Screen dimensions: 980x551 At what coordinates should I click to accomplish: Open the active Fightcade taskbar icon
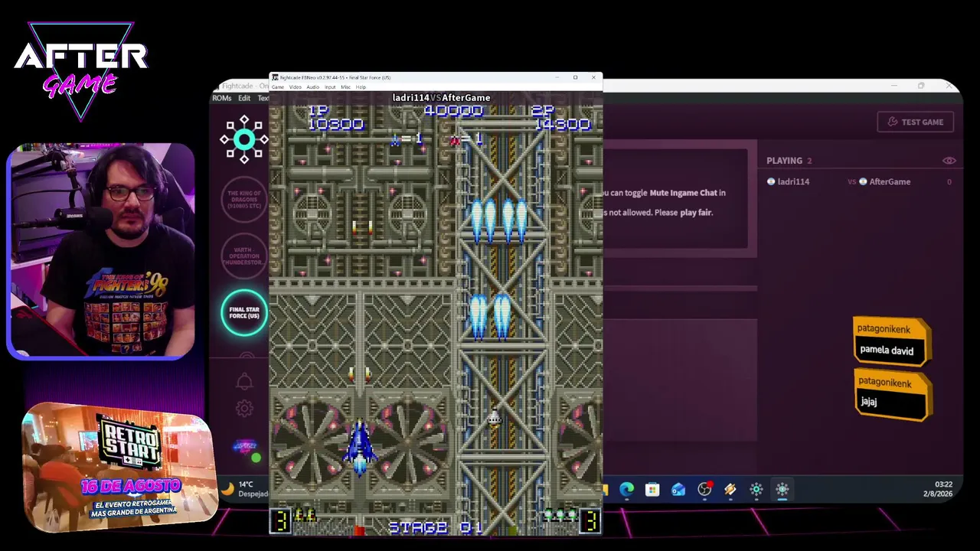(x=782, y=490)
